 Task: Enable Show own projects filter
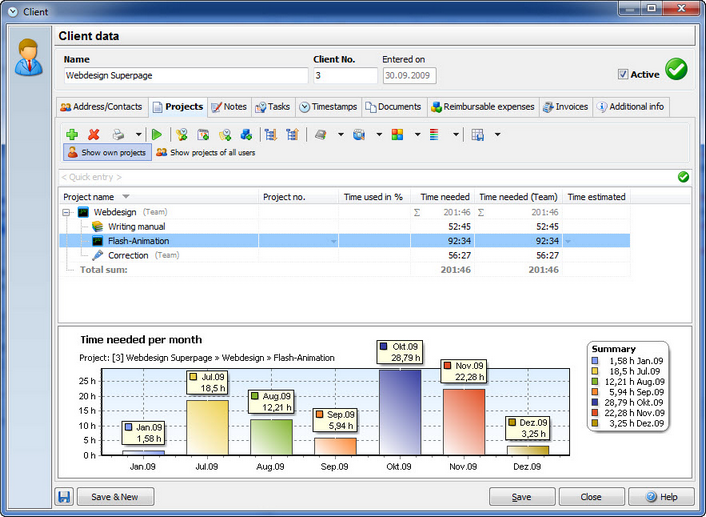click(x=107, y=153)
